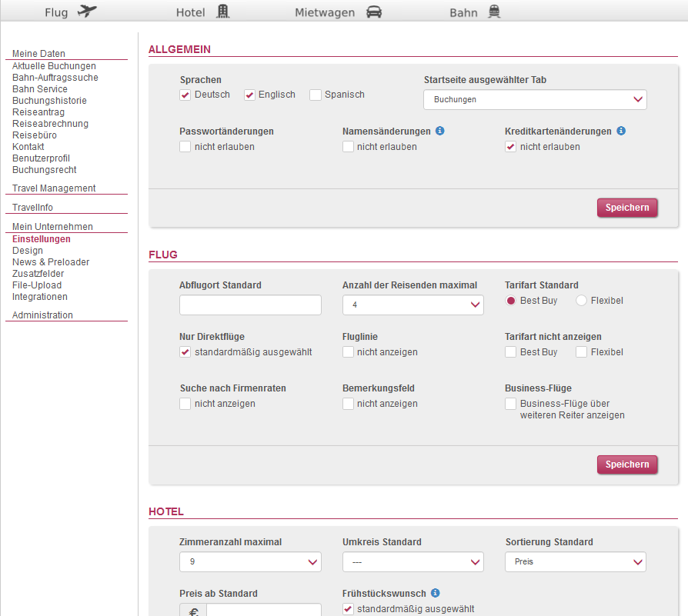The image size is (688, 616).
Task: Open Umkreis Standard dropdown
Action: [x=413, y=561]
